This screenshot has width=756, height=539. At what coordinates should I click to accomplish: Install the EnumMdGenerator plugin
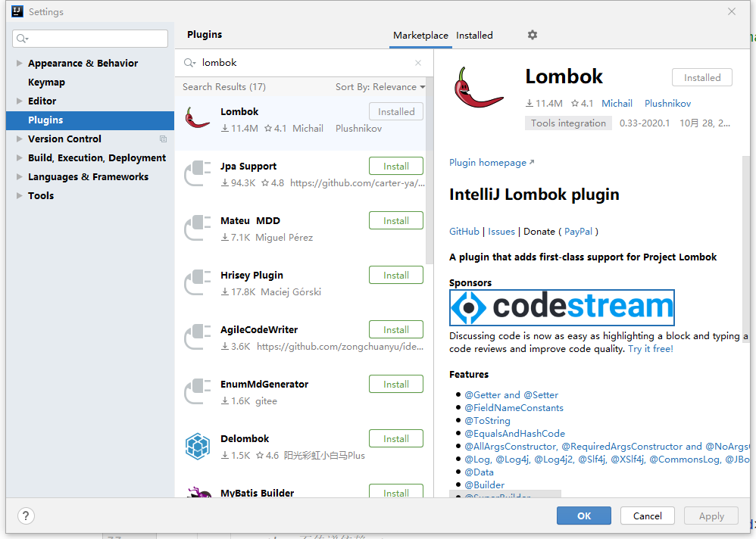pos(396,384)
